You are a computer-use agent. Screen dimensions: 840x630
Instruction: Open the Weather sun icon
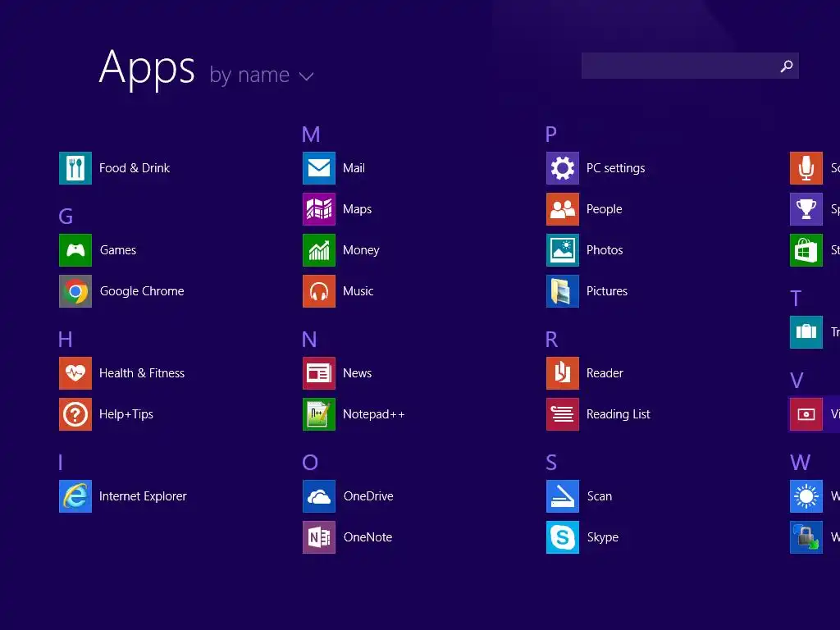(x=806, y=496)
